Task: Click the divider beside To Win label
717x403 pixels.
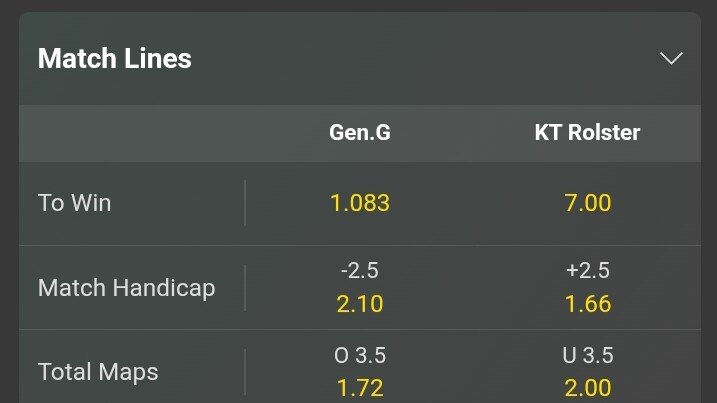Action: (245, 203)
